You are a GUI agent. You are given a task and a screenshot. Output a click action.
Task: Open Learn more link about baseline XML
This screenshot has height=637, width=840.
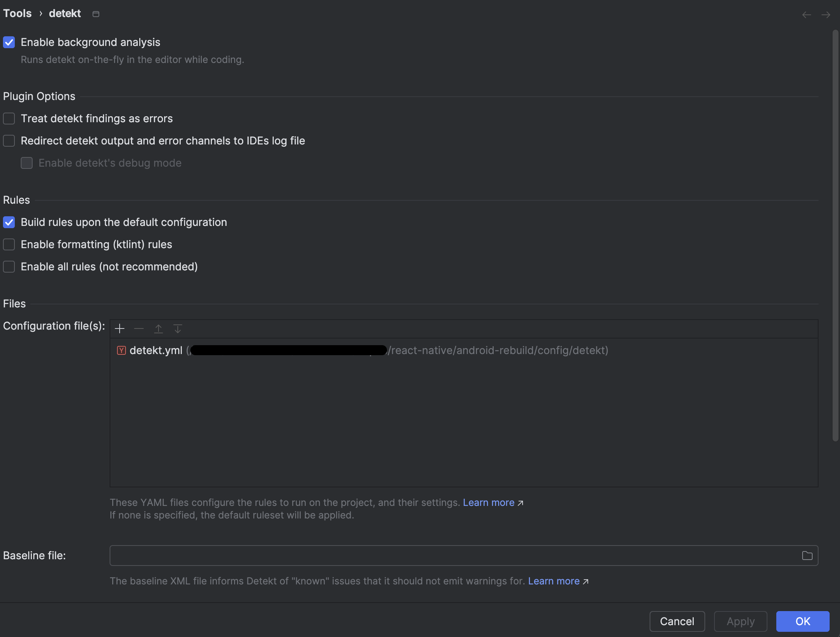coord(554,581)
